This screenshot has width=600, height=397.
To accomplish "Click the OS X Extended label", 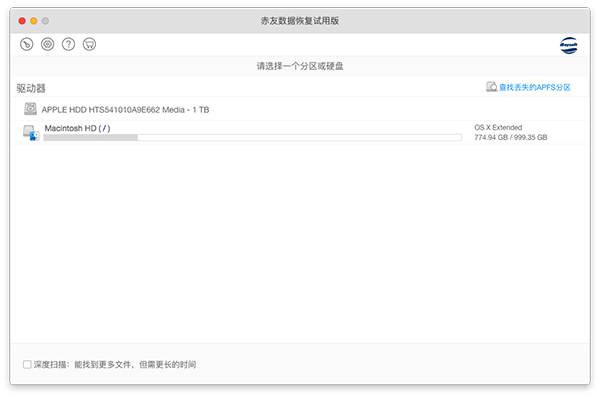I will pyautogui.click(x=498, y=127).
